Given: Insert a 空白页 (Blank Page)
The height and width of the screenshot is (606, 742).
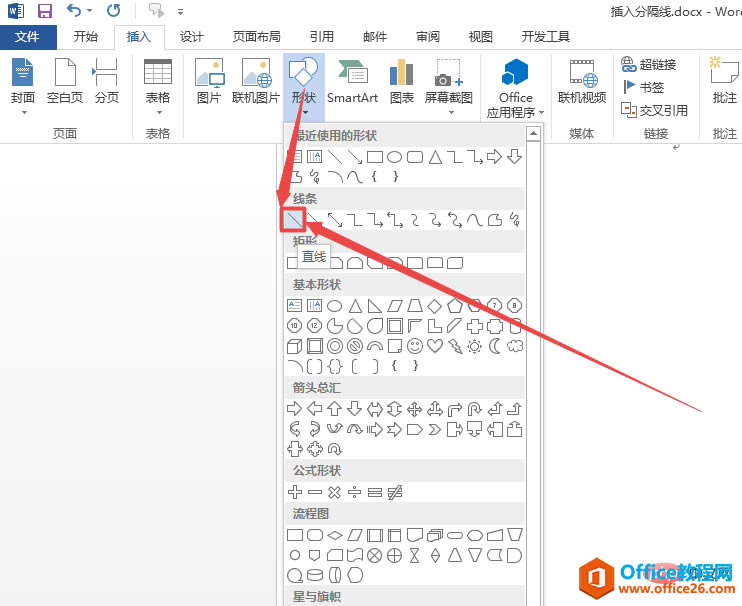Looking at the screenshot, I should coord(65,81).
